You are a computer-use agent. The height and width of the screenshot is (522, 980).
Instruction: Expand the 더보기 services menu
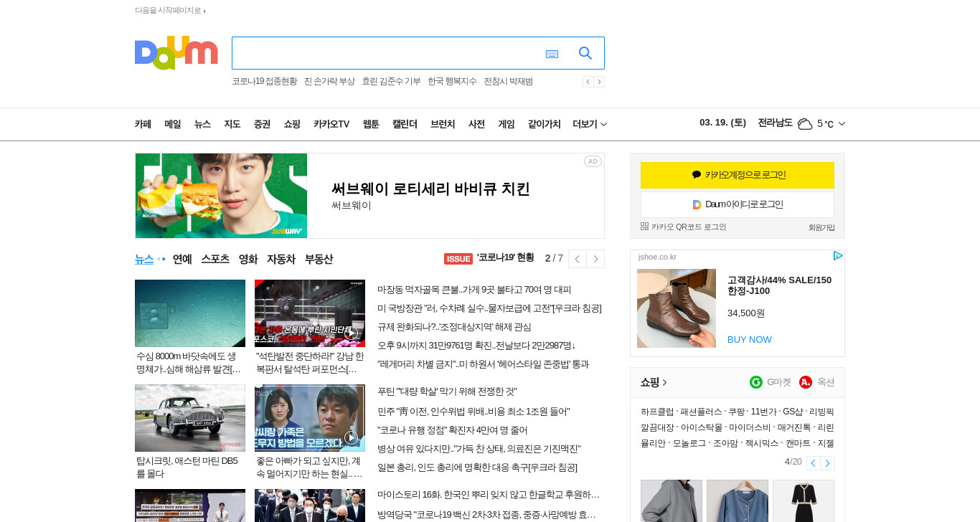(590, 124)
